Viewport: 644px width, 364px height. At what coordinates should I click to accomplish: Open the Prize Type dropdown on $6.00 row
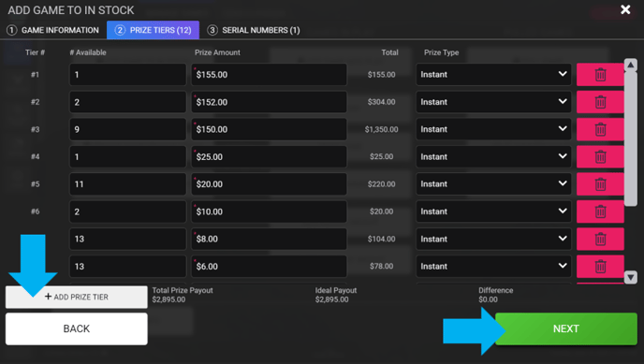click(493, 267)
